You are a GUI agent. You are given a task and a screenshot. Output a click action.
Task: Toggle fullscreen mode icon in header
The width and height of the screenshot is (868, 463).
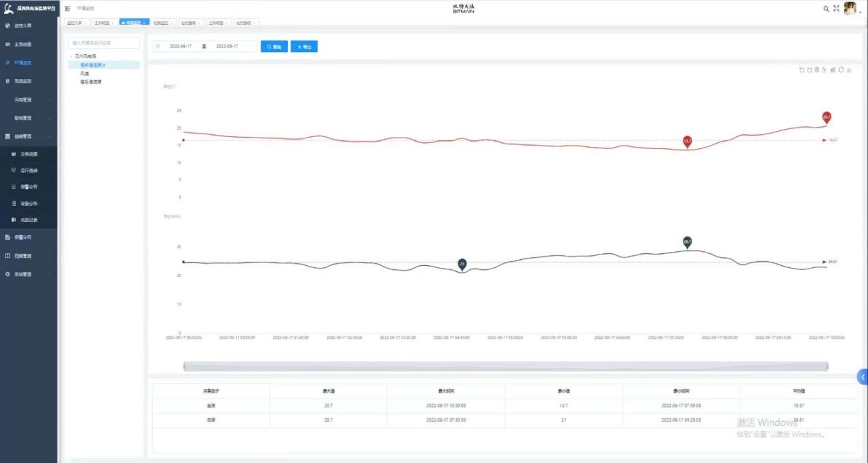[836, 9]
